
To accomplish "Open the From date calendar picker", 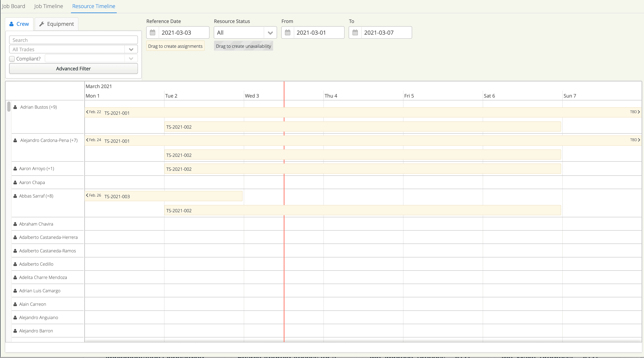I will (x=288, y=32).
